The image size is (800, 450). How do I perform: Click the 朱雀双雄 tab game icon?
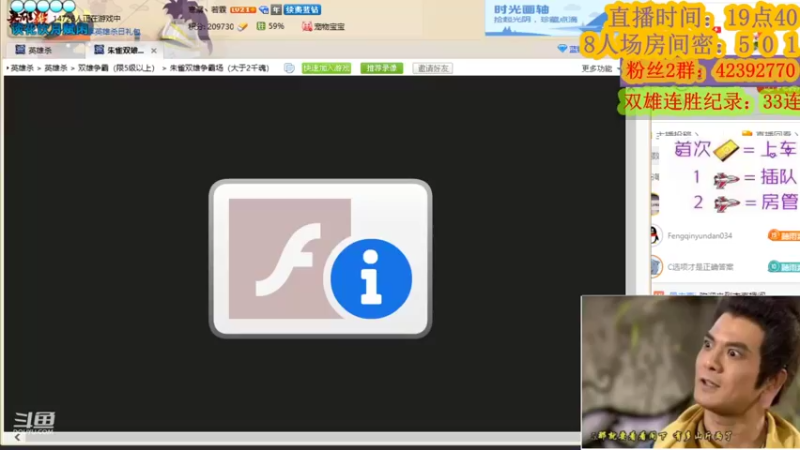[99, 49]
